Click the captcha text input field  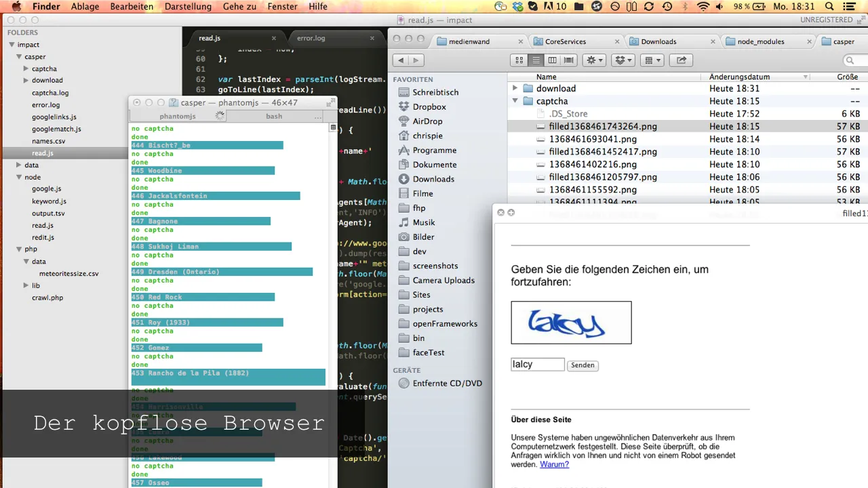pos(537,365)
